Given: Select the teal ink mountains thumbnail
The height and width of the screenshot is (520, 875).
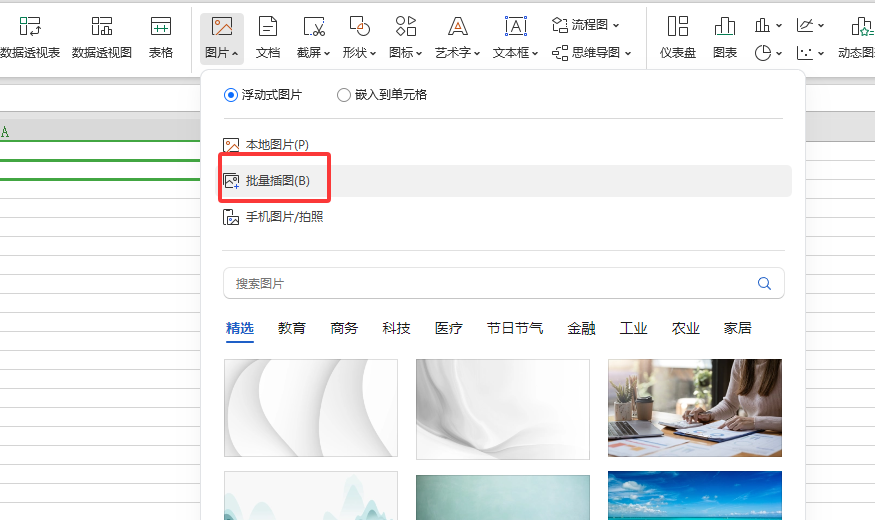Looking at the screenshot, I should click(311, 495).
